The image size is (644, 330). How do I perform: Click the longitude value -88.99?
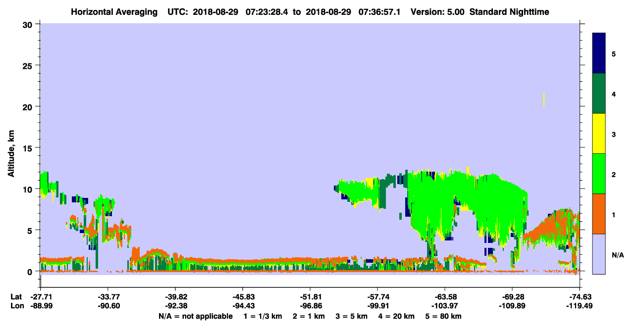(x=41, y=306)
